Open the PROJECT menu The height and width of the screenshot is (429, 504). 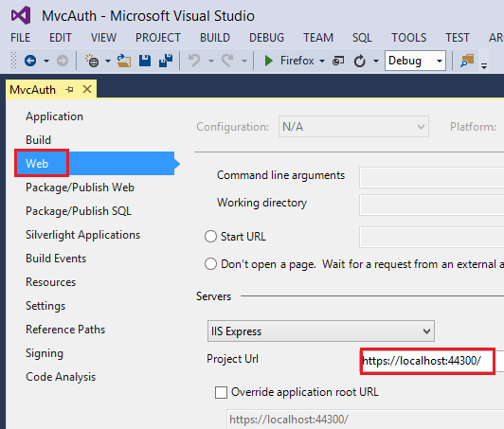point(158,38)
